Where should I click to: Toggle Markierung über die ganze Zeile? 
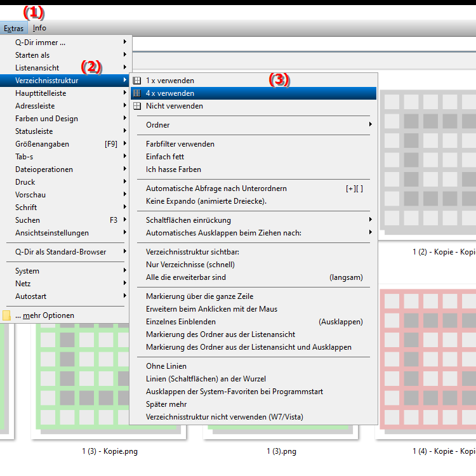point(253,296)
